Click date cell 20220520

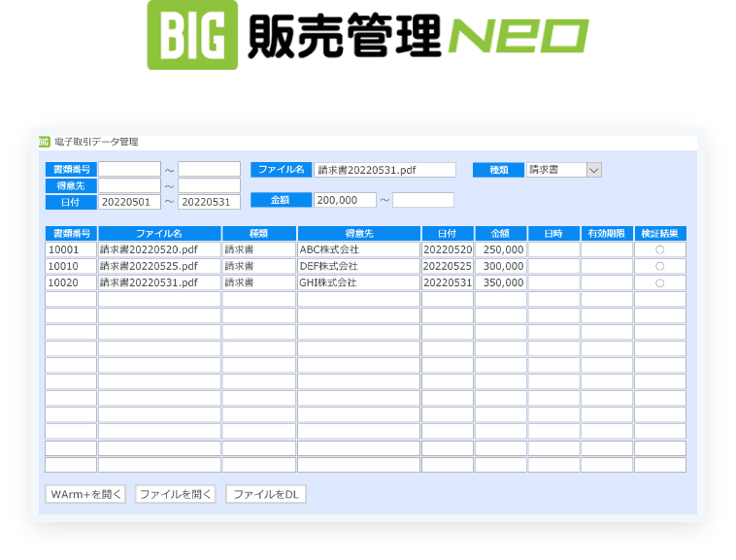click(448, 249)
